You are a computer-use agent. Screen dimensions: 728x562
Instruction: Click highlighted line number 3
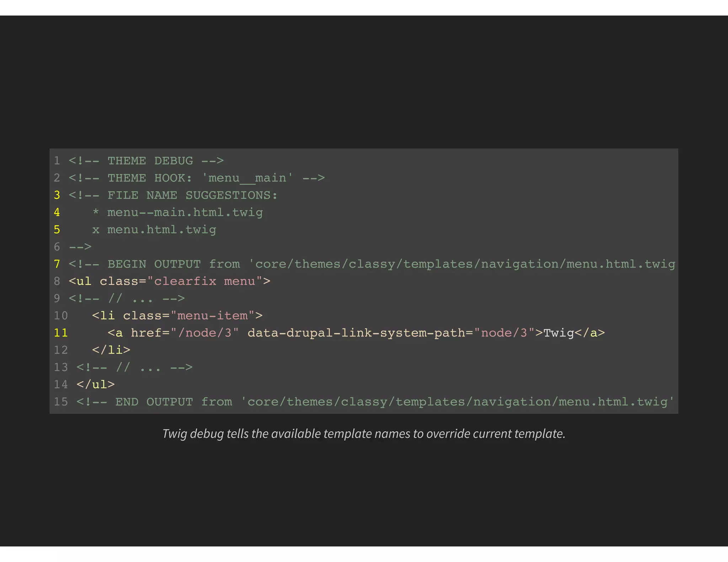coord(57,195)
